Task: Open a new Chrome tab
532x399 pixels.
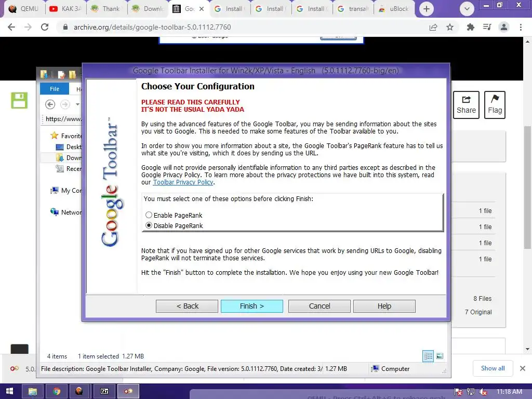Action: 427,9
